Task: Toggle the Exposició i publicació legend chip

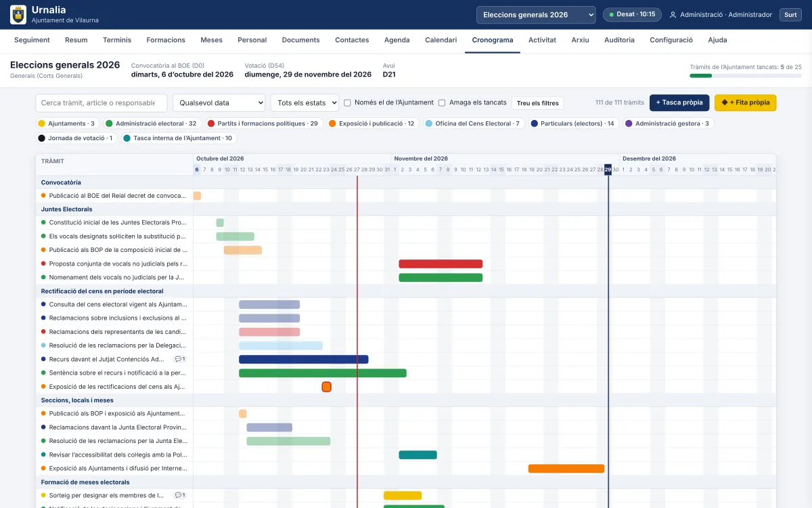Action: (371, 123)
